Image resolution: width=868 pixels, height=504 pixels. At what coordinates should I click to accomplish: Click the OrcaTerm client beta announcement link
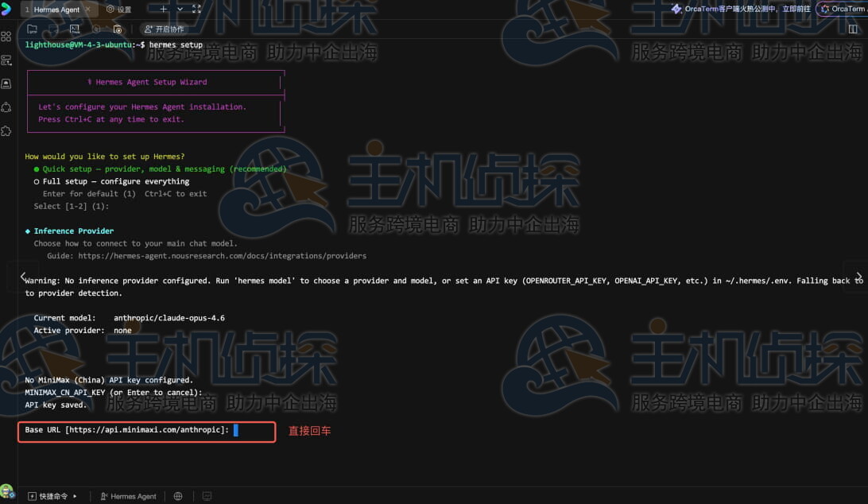740,9
